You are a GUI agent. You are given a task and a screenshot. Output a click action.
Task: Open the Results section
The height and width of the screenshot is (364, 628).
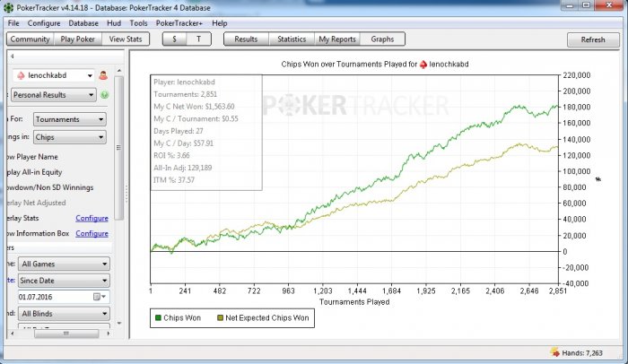pos(246,39)
